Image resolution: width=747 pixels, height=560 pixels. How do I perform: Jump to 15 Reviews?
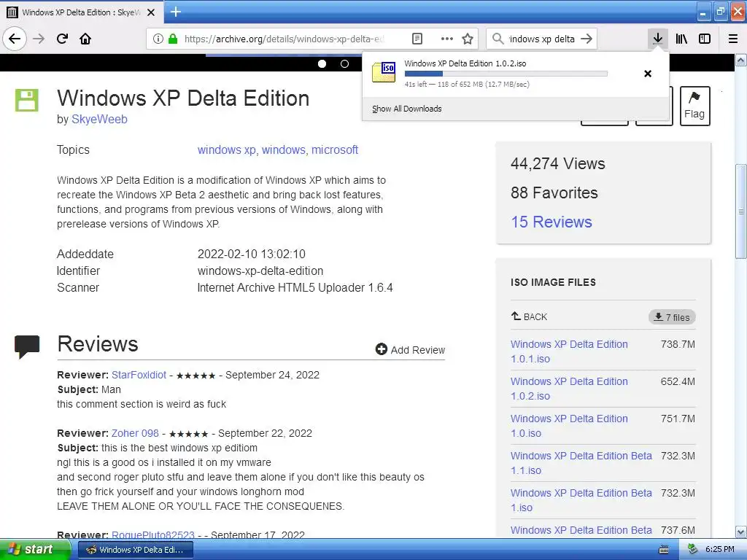[x=551, y=222]
